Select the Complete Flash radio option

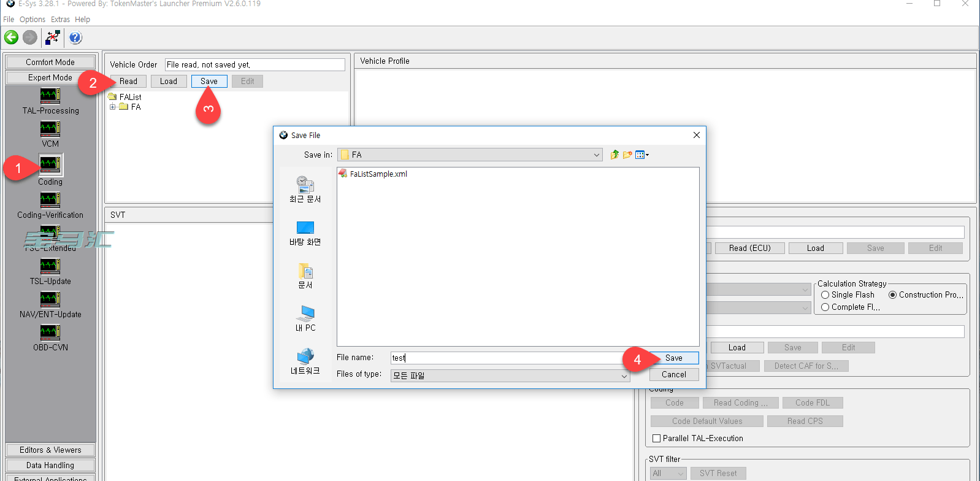tap(825, 307)
